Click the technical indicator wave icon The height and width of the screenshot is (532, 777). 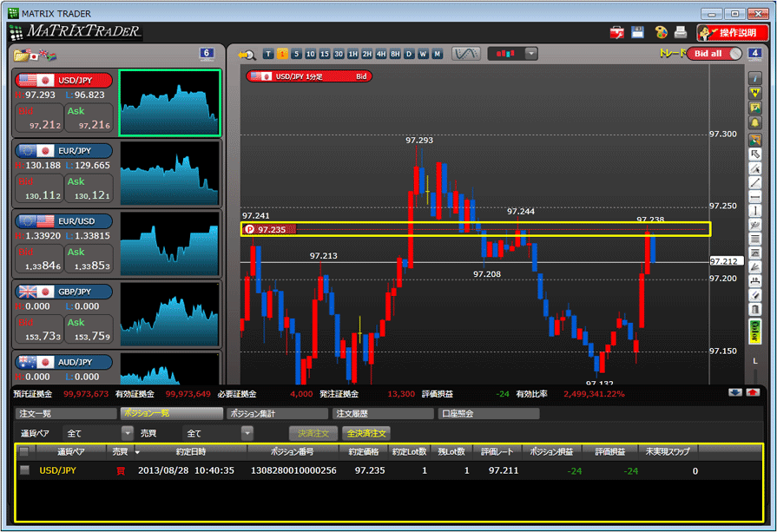tap(466, 54)
